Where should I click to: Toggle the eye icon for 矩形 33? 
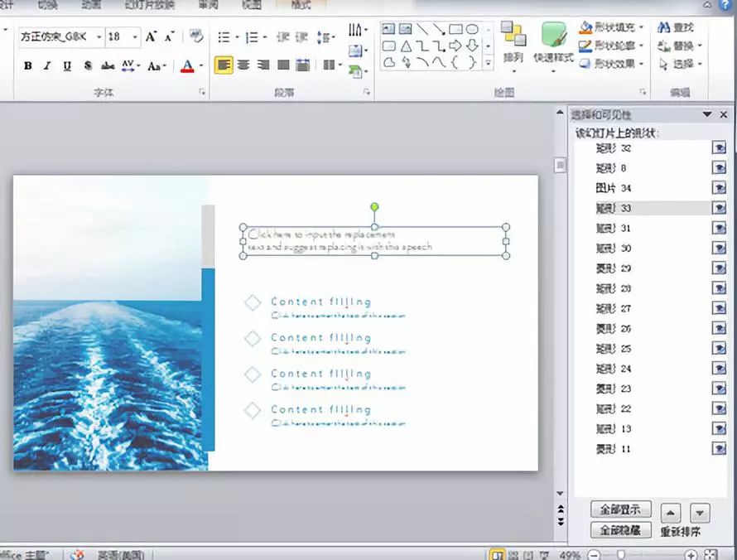pos(719,208)
